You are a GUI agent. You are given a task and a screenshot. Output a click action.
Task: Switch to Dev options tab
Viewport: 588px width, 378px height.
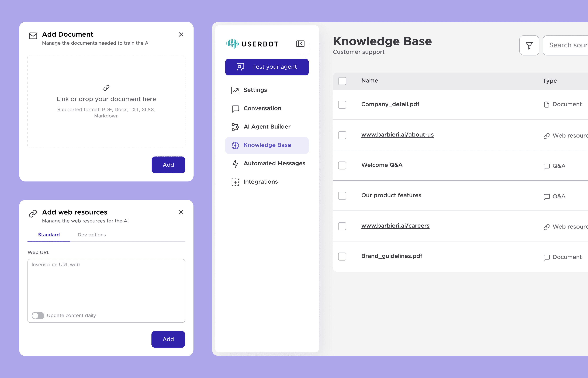92,235
